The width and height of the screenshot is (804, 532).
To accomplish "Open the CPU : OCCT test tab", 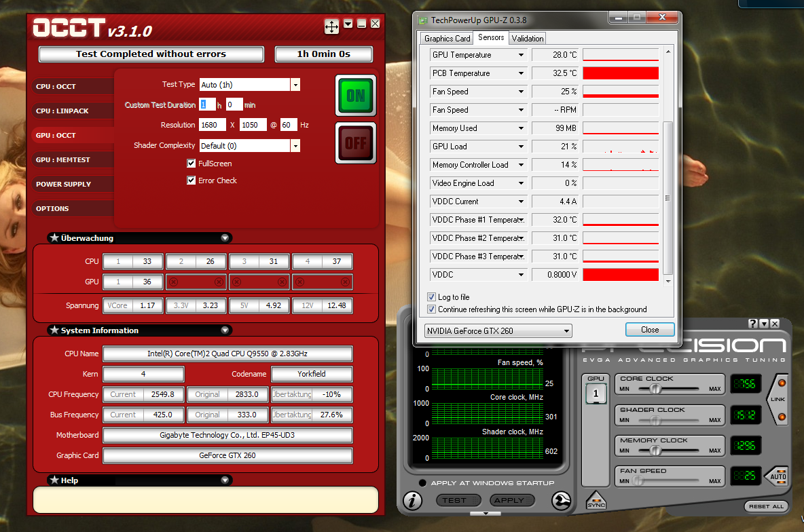I will click(x=74, y=86).
